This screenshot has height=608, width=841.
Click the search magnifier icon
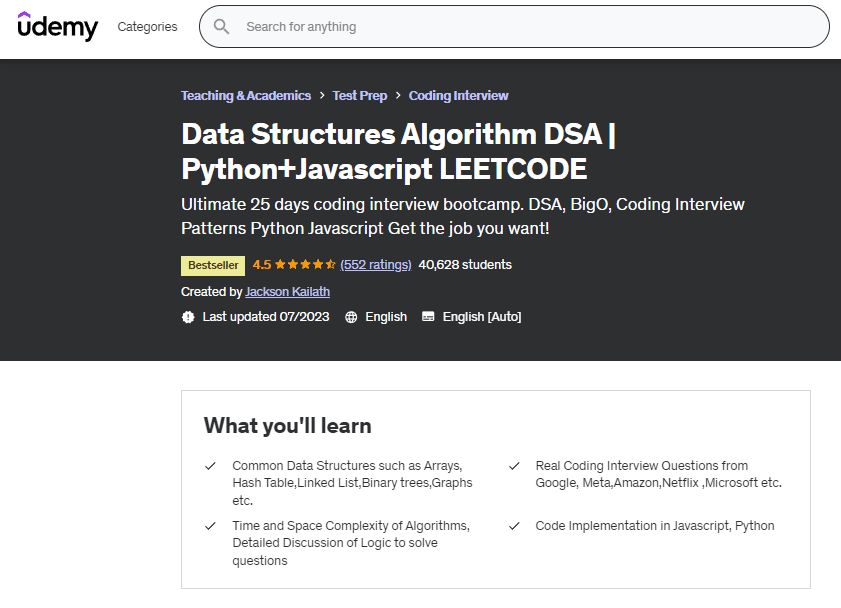[x=221, y=27]
